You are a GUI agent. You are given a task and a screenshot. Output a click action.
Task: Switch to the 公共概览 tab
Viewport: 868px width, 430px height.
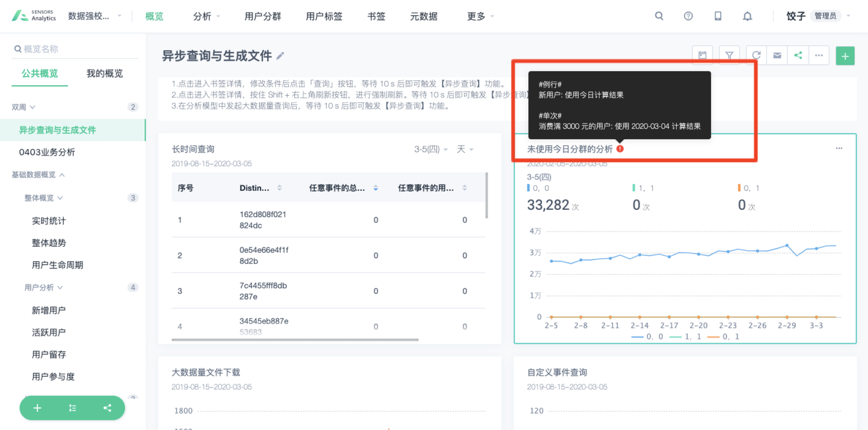pyautogui.click(x=40, y=74)
